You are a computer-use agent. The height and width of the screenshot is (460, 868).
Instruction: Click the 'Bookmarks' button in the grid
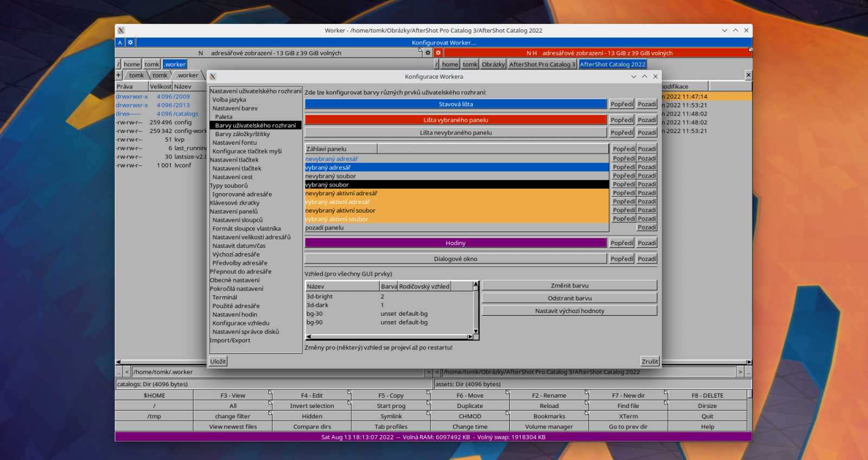(549, 416)
